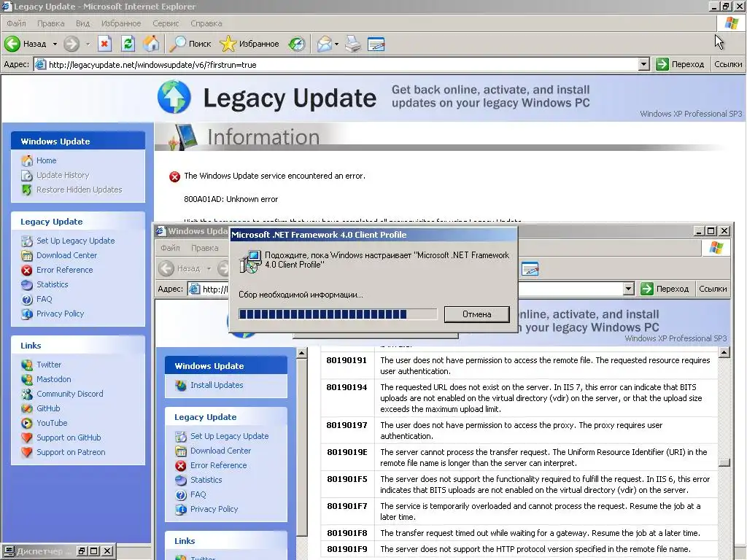Expand address bar dropdown in second IE window
This screenshot has width=747, height=560.
click(x=628, y=289)
